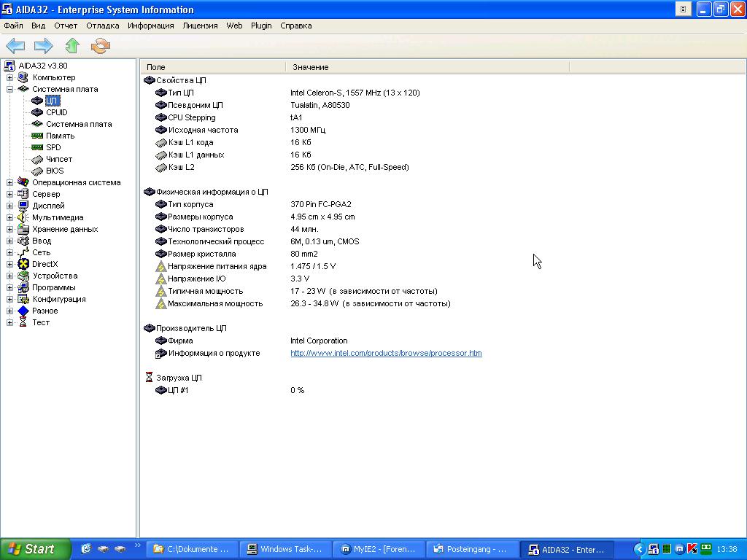Expand the Операционная система node
The width and height of the screenshot is (747, 560).
click(9, 182)
